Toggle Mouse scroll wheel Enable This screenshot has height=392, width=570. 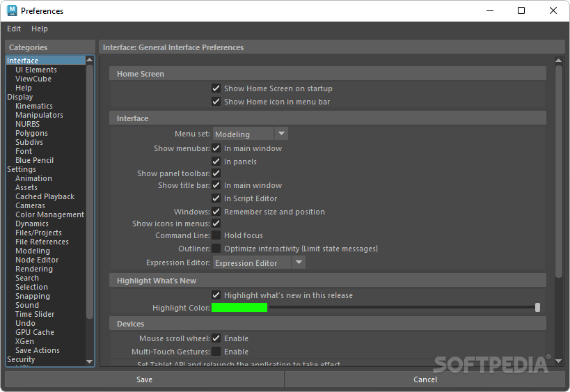216,338
